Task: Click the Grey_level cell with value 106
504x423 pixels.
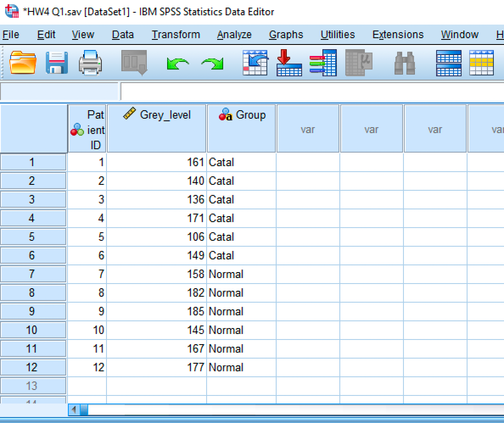Action: 157,237
